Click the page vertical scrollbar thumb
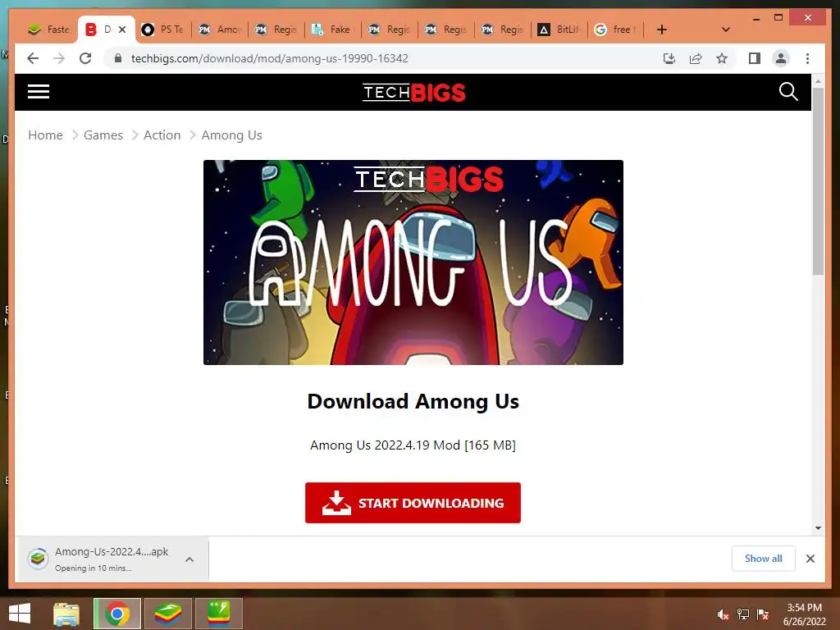840x630 pixels. [818, 181]
